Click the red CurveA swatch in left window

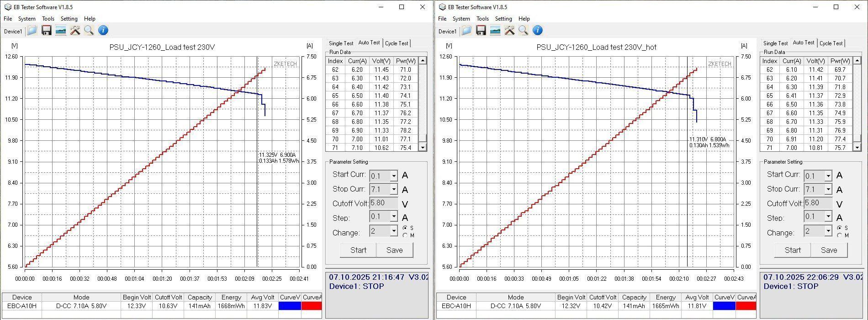(x=312, y=306)
